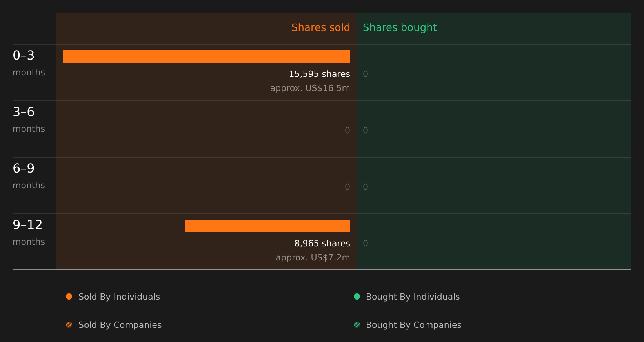644x342 pixels.
Task: Click the Shares bought column header
Action: [400, 27]
